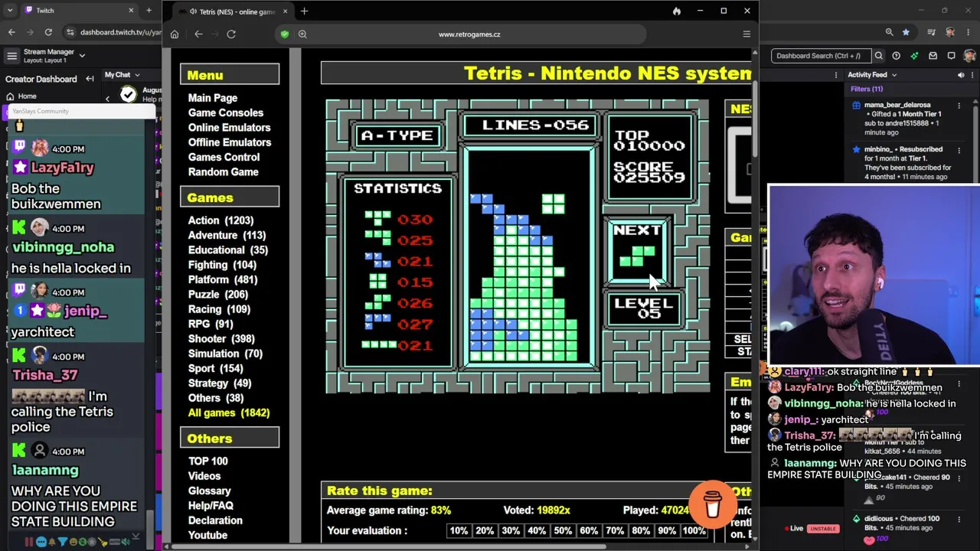
Task: Browse Puzzle (206) games category
Action: coord(218,295)
